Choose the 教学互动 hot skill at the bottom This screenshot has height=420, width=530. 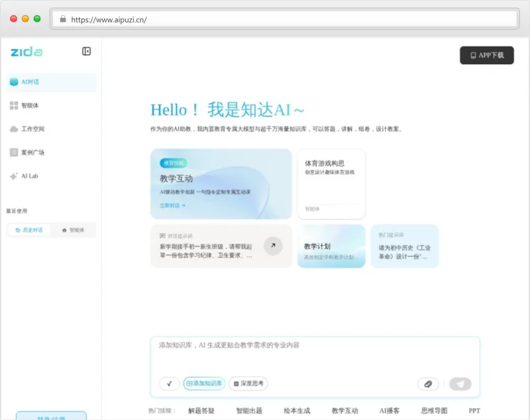tap(344, 411)
